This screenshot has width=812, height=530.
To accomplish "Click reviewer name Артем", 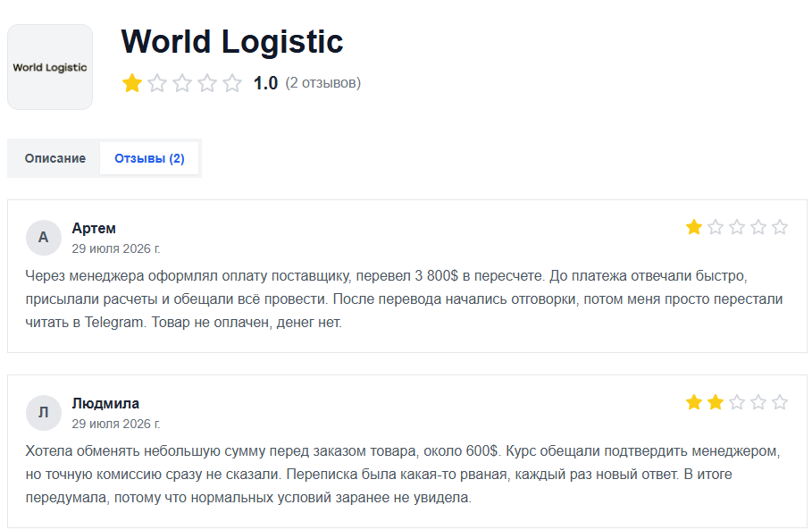I will pyautogui.click(x=94, y=228).
